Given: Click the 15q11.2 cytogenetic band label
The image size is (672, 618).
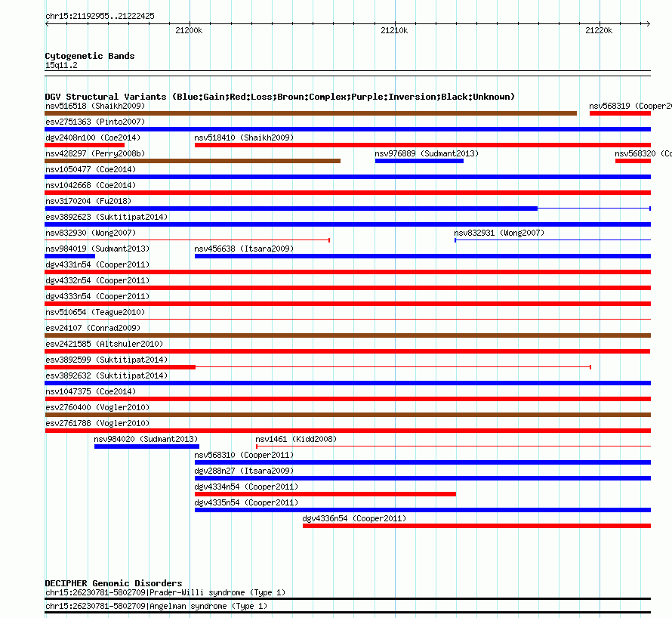Looking at the screenshot, I should click(x=61, y=66).
